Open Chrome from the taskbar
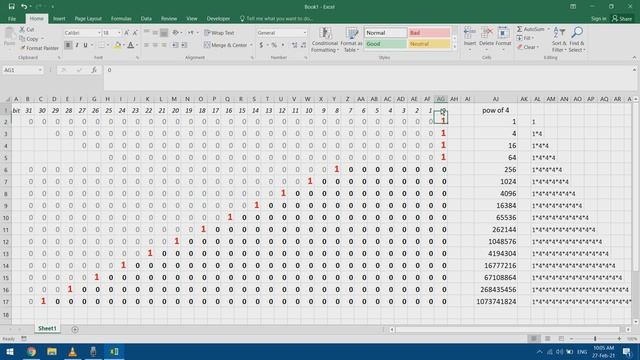Viewport: 640px width, 360px height. tap(31, 352)
